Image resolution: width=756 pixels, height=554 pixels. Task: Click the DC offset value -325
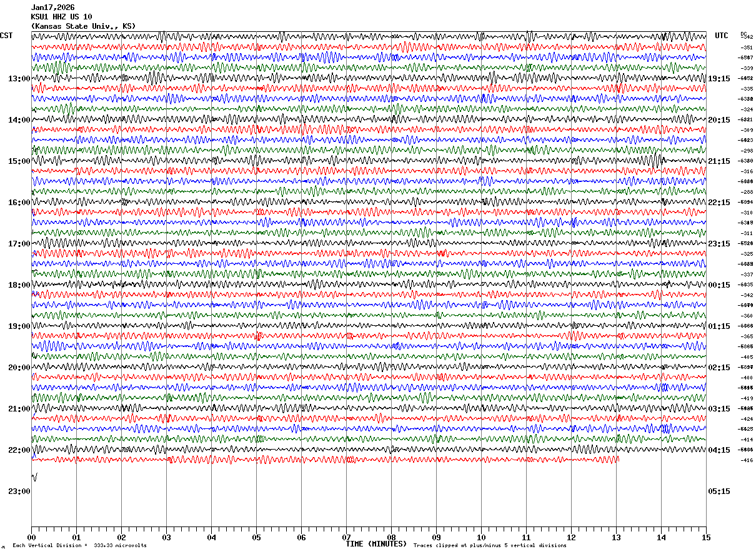747,254
